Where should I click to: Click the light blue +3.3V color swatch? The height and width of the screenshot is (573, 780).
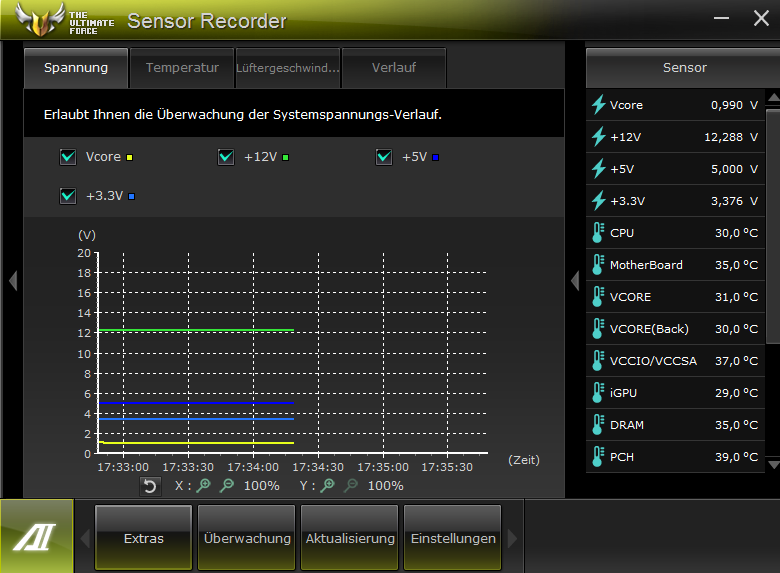(x=132, y=196)
